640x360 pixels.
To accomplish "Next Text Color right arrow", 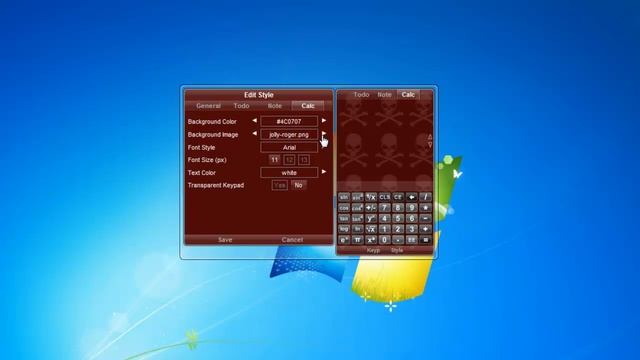I will 324,172.
